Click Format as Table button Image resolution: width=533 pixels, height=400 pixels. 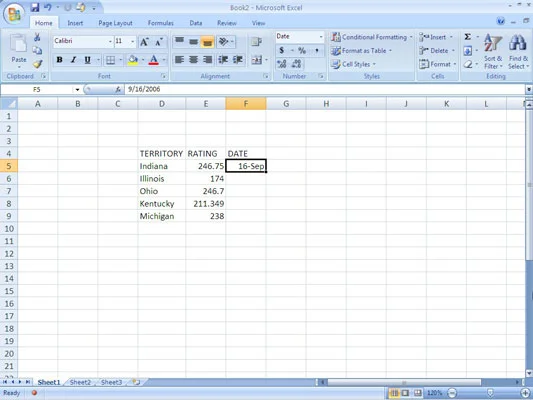pyautogui.click(x=361, y=51)
